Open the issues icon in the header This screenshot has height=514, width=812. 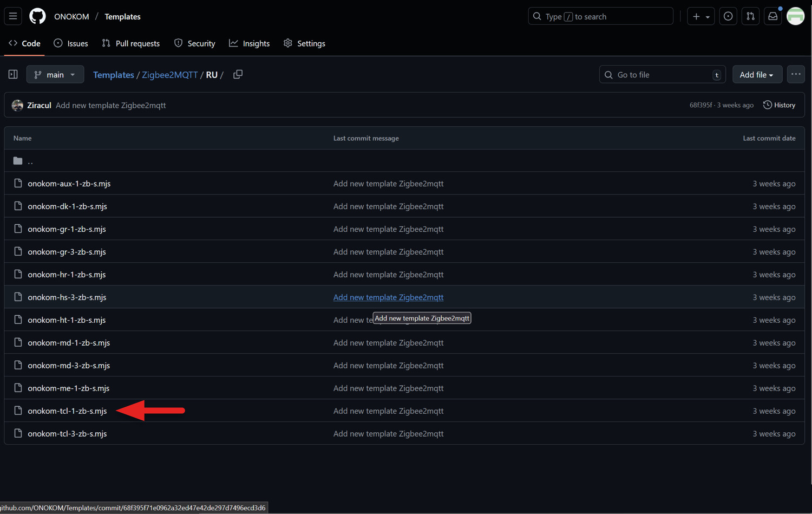[728, 16]
